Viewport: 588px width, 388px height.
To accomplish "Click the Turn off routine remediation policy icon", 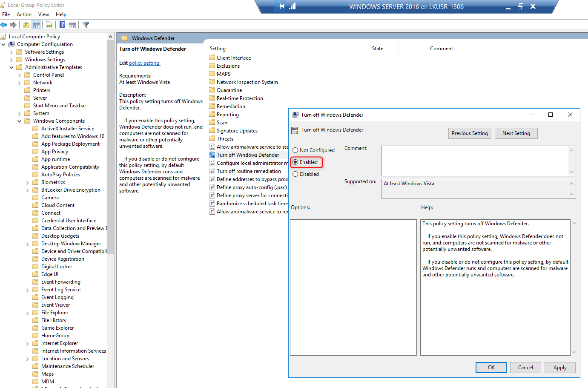I will [212, 171].
